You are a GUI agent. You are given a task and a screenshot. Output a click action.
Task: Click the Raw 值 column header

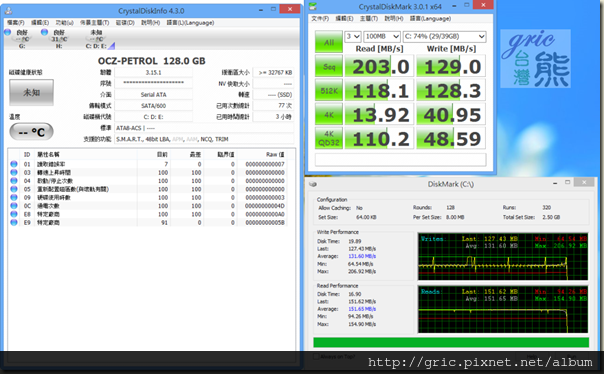[x=275, y=154]
